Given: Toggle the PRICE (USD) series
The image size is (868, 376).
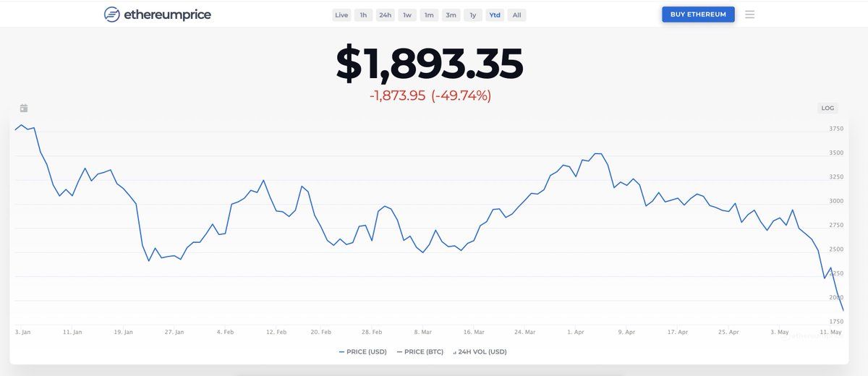Looking at the screenshot, I should pyautogui.click(x=362, y=352).
